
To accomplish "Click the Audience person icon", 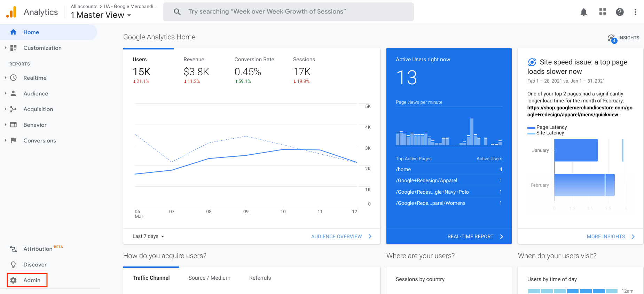I will [x=13, y=93].
